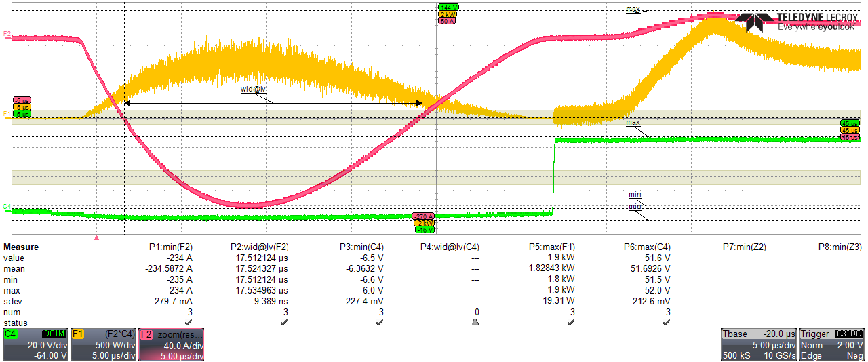Image resolution: width=868 pixels, height=362 pixels.
Task: Click the wid@lv cursor label on the grid
Action: (x=253, y=89)
